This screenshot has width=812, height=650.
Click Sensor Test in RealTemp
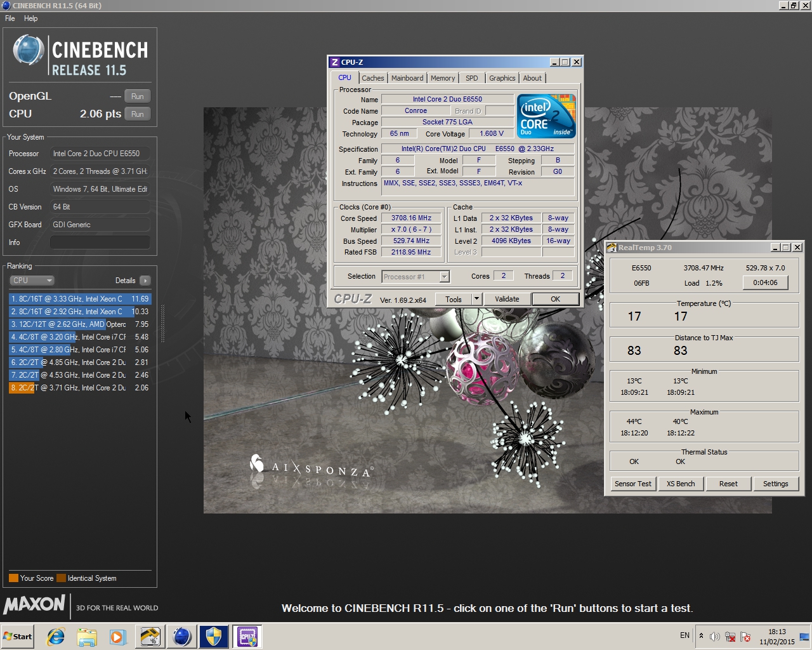pyautogui.click(x=633, y=484)
